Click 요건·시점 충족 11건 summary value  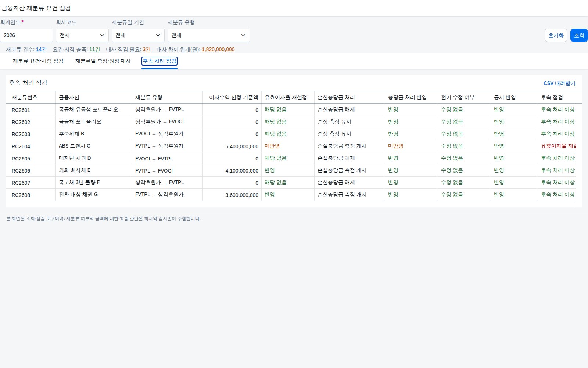pyautogui.click(x=94, y=49)
